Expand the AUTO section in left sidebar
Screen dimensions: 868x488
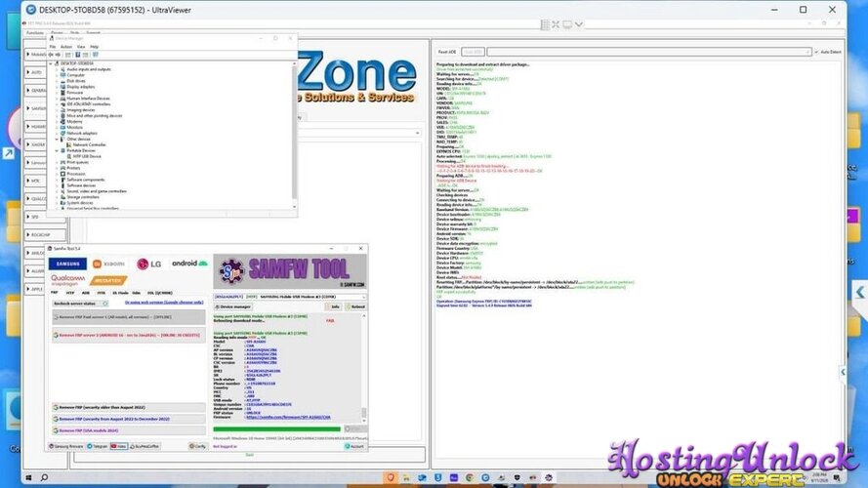tap(28, 72)
